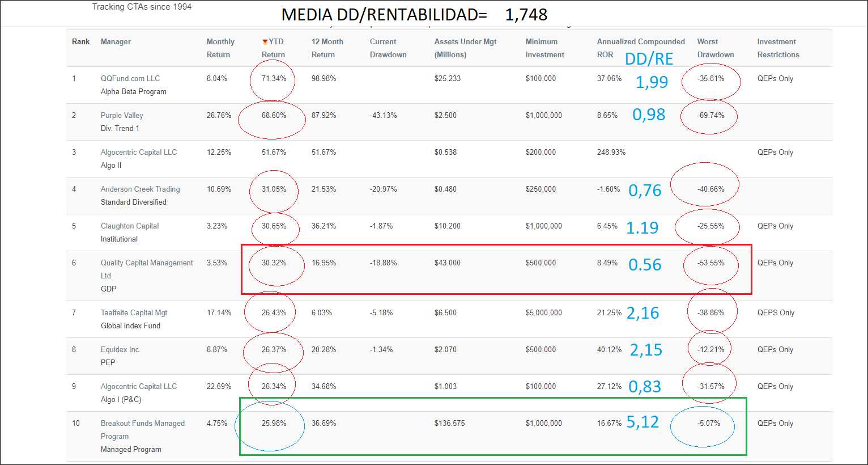Select the GDP program text
Image resolution: width=868 pixels, height=465 pixels.
(x=109, y=289)
